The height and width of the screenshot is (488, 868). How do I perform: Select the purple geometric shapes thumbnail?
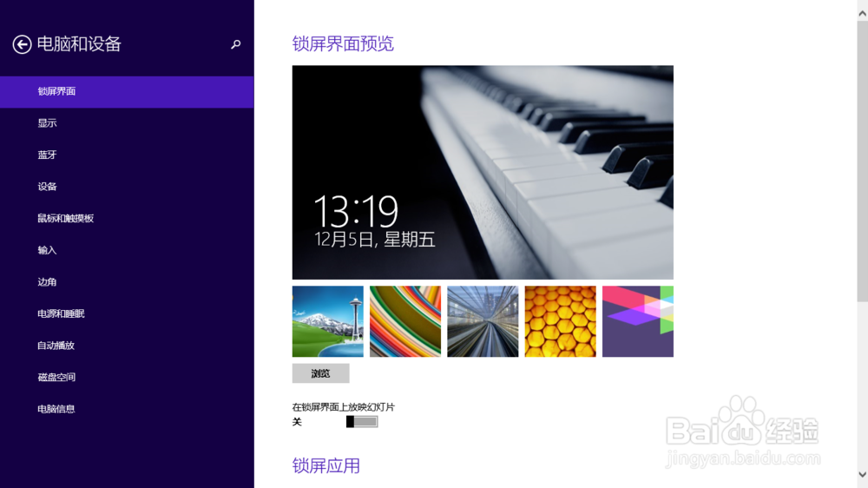tap(638, 321)
